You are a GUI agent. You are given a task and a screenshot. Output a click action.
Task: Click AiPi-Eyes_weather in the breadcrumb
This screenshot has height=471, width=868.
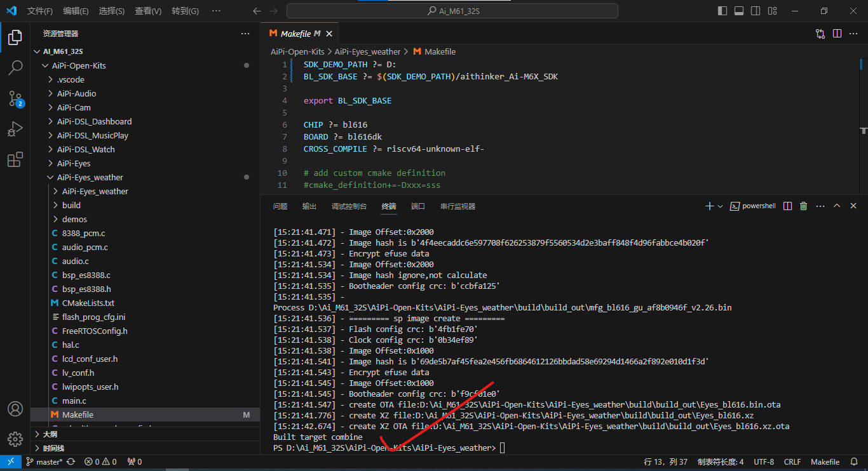click(367, 51)
